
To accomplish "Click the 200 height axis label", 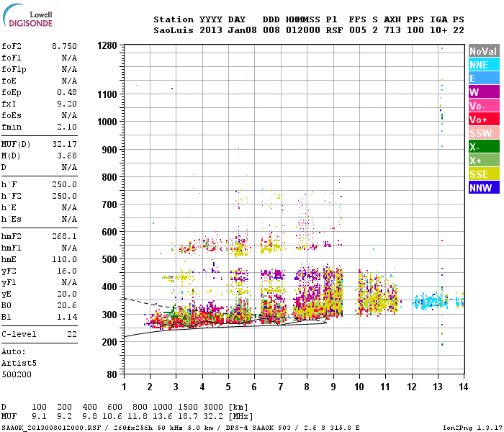I will pos(109,342).
